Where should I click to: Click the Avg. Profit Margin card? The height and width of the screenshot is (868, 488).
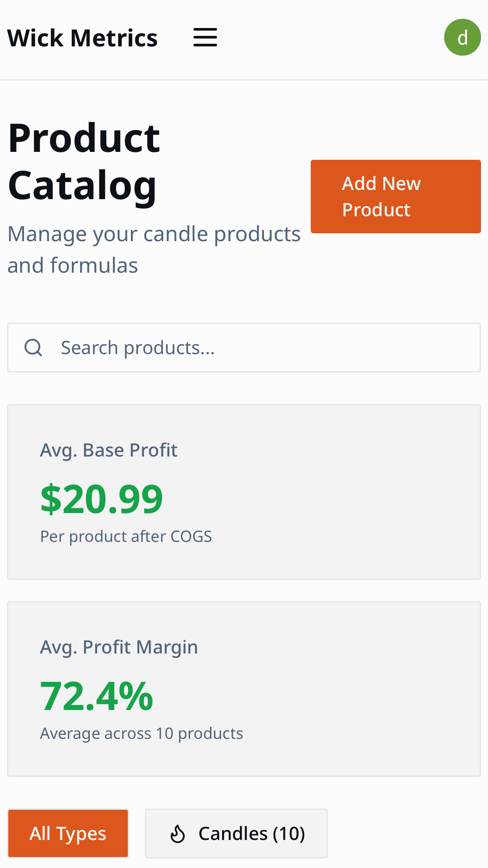tap(244, 689)
